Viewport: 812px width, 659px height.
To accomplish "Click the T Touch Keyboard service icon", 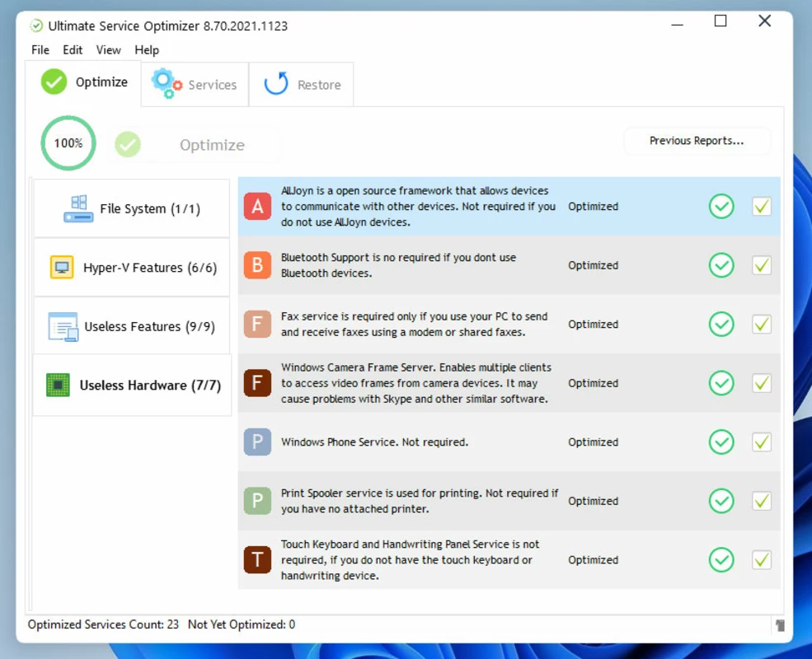I will (x=257, y=559).
